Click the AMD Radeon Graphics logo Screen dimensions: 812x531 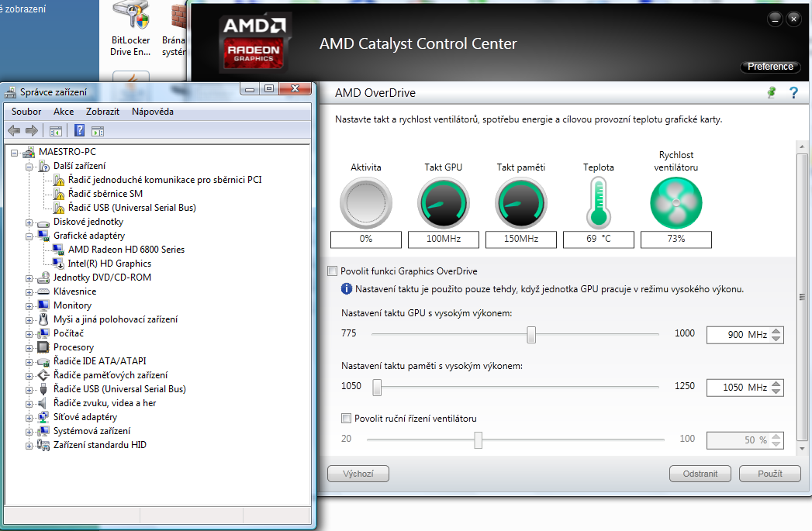254,43
